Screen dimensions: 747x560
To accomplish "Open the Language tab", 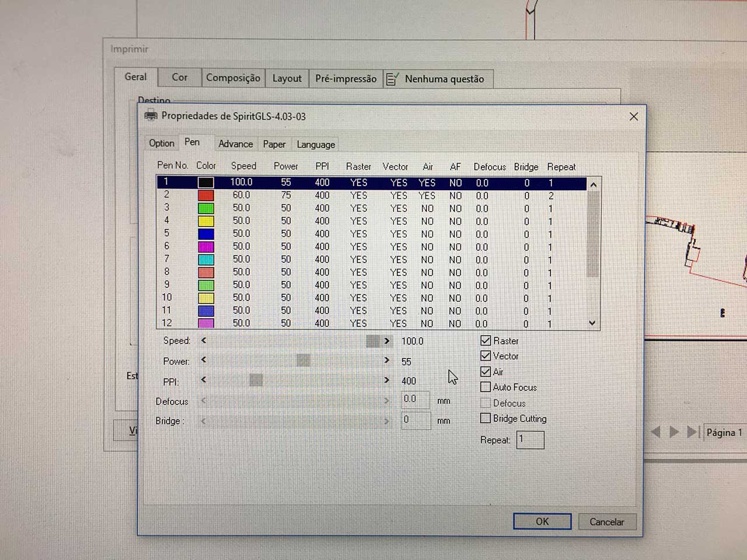I will 316,144.
